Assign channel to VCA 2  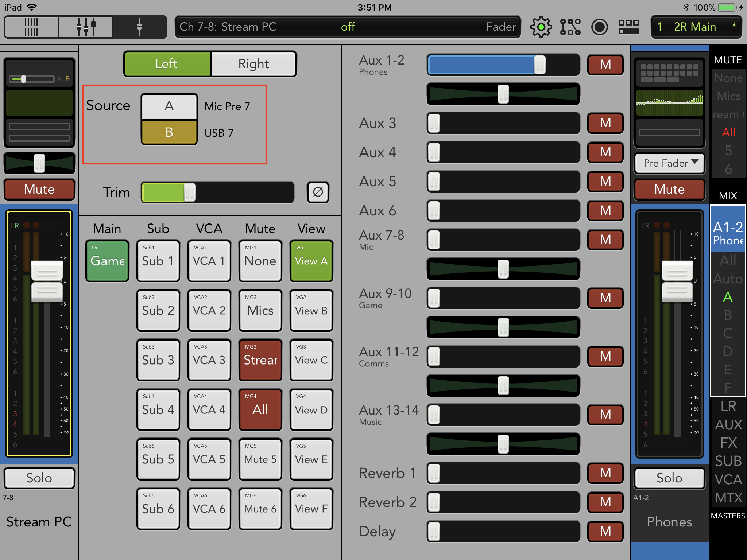pyautogui.click(x=209, y=310)
